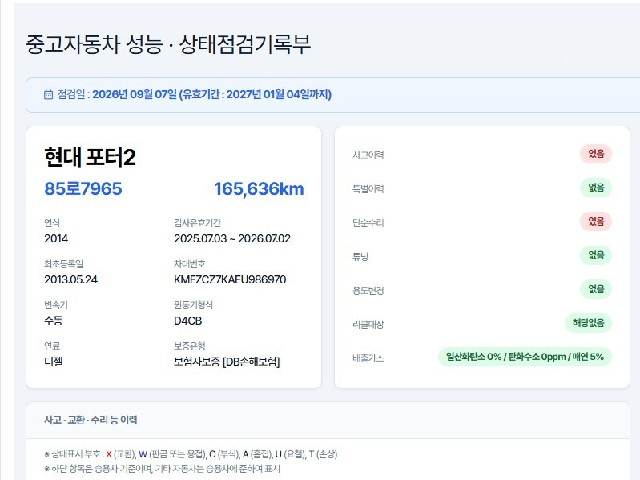
Task: Click the first registration date 2013.05.24
Action: pyautogui.click(x=71, y=279)
